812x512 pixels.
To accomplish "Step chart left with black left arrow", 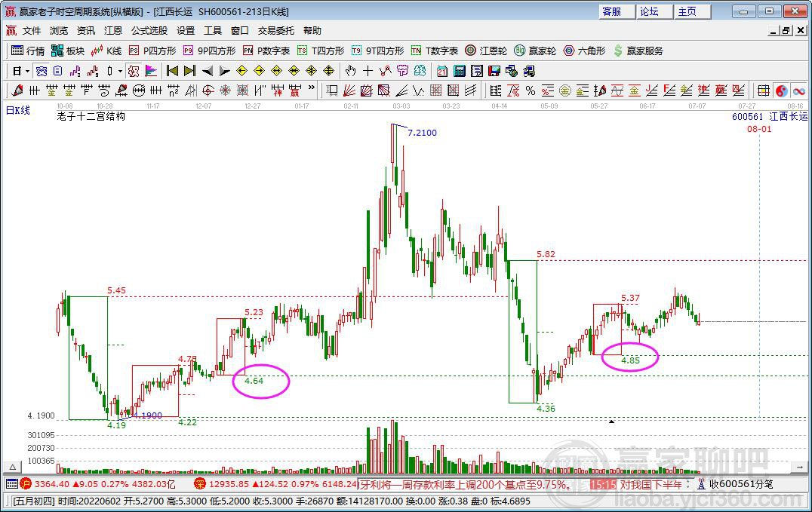I will click(208, 71).
